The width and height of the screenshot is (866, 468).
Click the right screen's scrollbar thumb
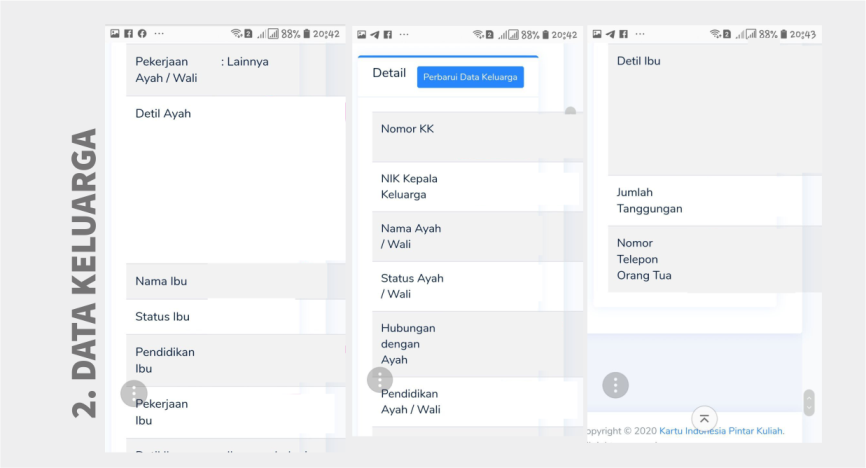point(809,403)
